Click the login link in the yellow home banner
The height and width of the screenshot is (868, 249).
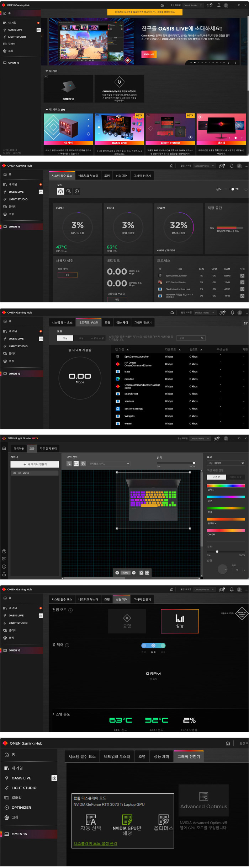tap(159, 12)
